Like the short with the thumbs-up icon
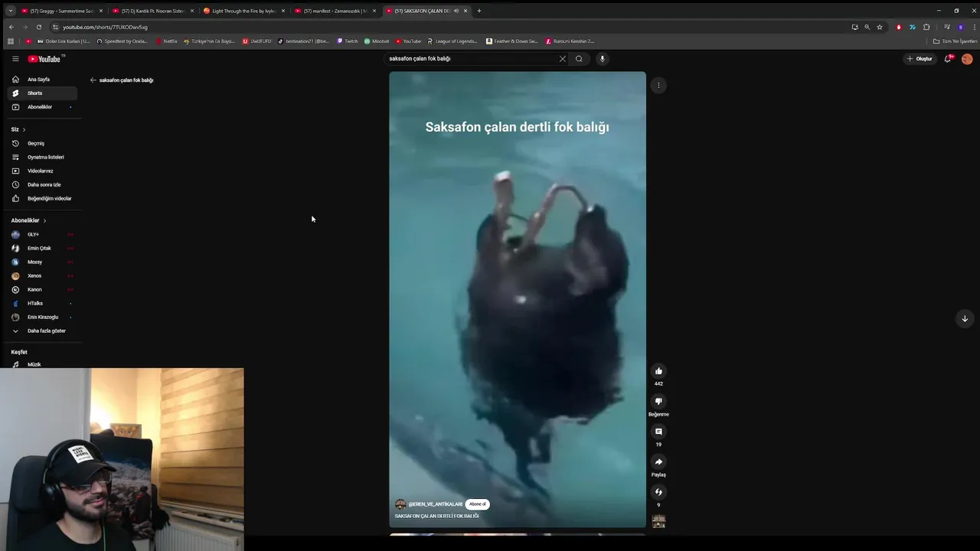The image size is (980, 551). pos(658,371)
